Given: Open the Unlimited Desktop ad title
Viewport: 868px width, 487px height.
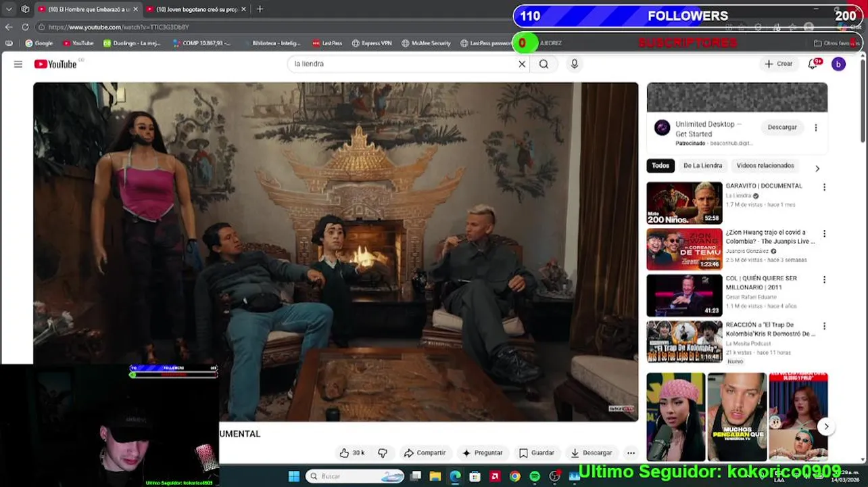Looking at the screenshot, I should [x=708, y=129].
